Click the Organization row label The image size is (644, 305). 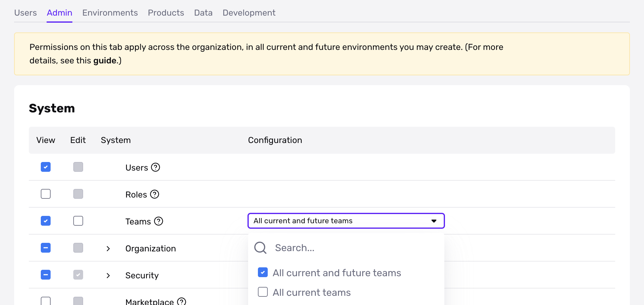pos(151,249)
